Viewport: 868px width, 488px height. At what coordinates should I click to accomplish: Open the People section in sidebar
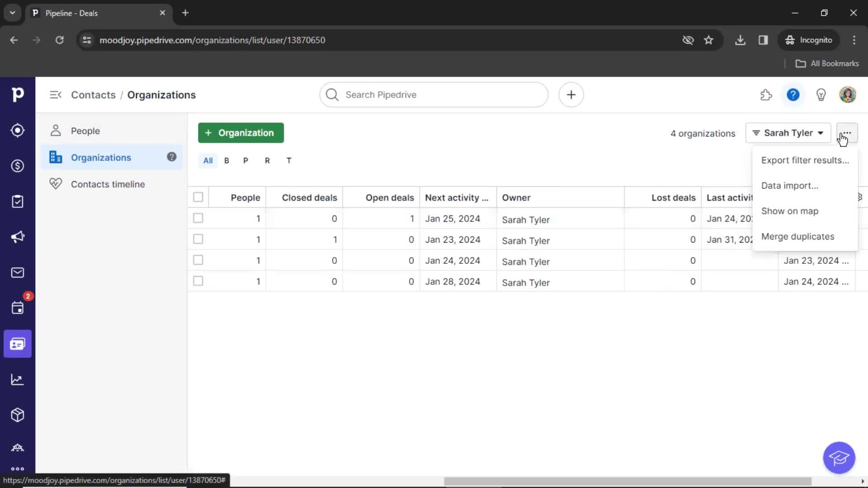point(85,131)
